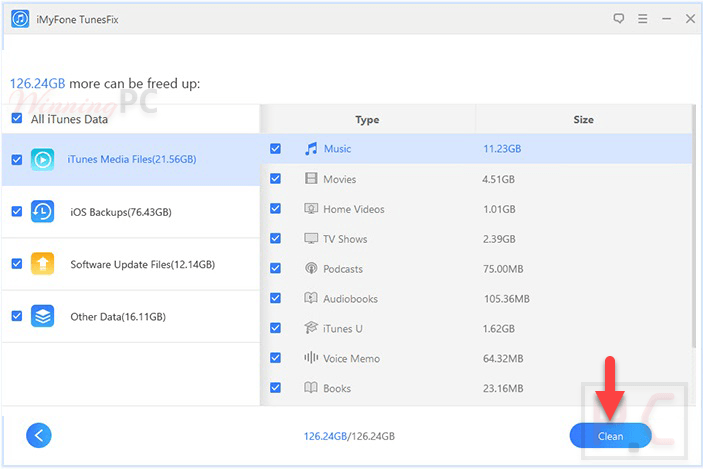Uncheck Software Update Files checkbox
Image resolution: width=703 pixels, height=469 pixels.
point(17,264)
